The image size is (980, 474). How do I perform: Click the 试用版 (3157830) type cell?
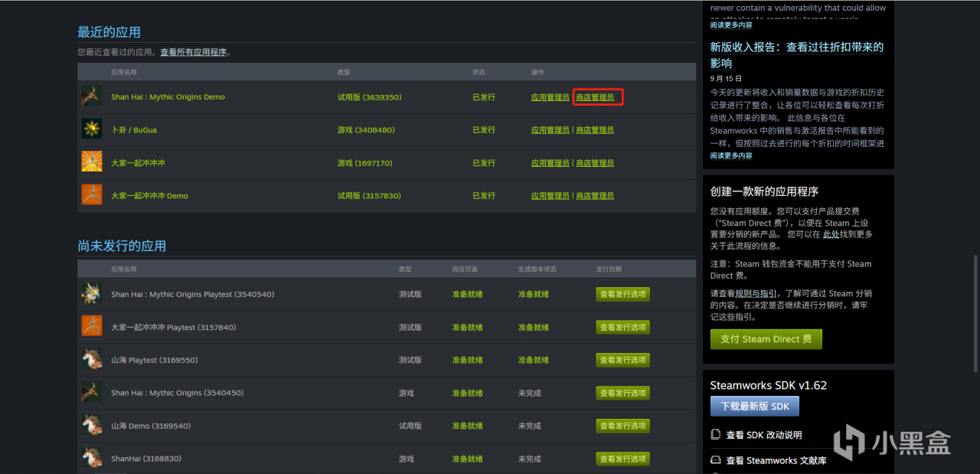[x=369, y=196]
